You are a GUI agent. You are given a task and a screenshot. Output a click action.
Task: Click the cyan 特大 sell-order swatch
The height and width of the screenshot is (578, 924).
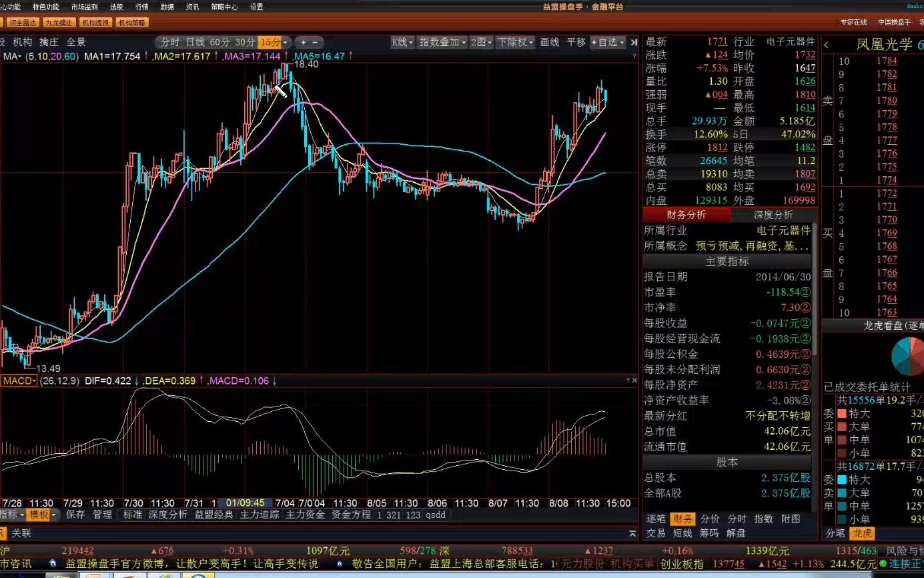(x=842, y=480)
